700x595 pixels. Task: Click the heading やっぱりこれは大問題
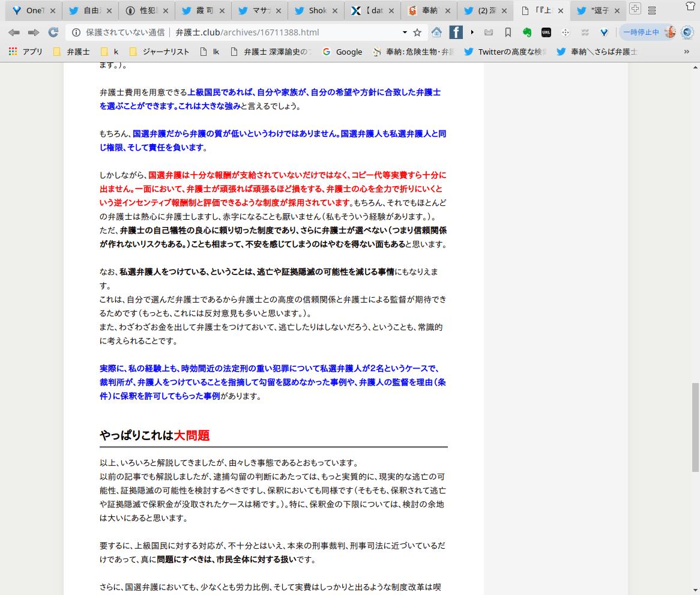154,435
